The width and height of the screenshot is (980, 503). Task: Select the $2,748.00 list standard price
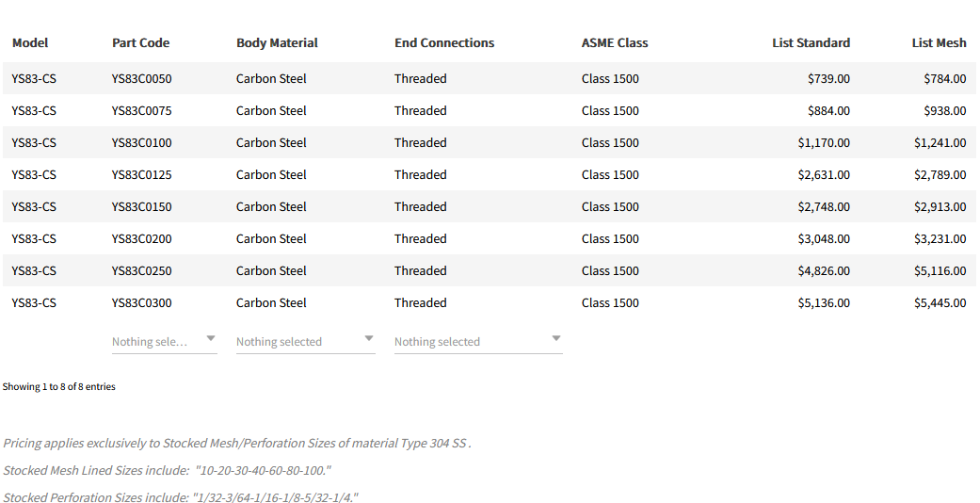click(824, 206)
